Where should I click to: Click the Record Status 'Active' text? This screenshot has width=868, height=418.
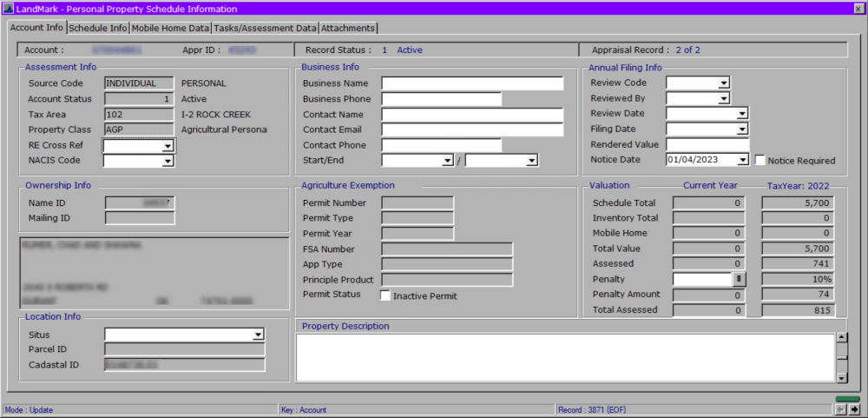(x=410, y=50)
